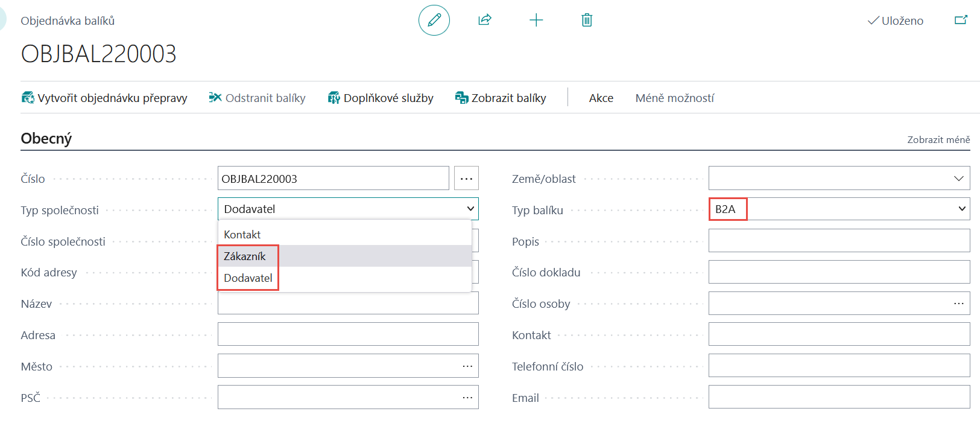Select Kontakt from the dropdown list
Screen dimensions: 980x423
point(242,234)
